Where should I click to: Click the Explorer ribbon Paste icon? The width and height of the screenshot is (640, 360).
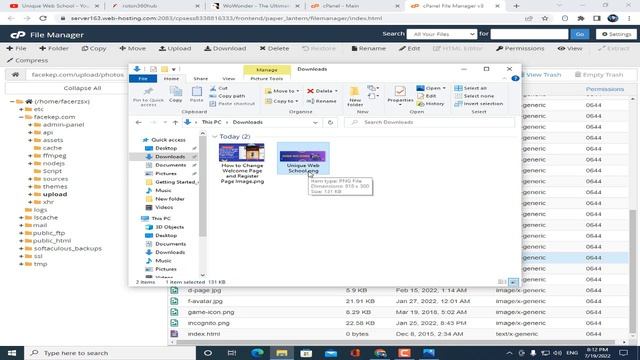click(196, 94)
